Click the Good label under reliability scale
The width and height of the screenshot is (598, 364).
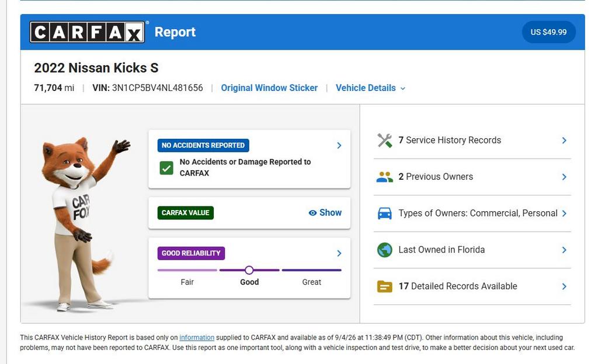pyautogui.click(x=249, y=282)
